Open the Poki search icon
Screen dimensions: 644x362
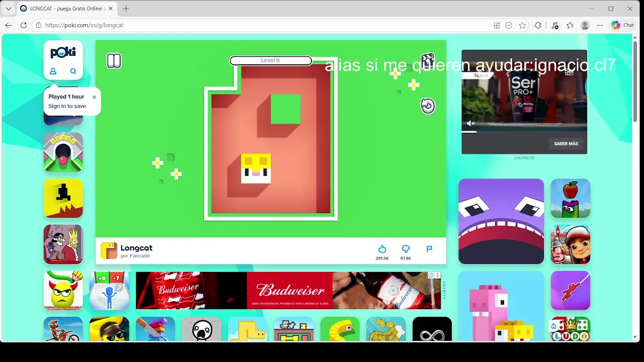click(73, 71)
